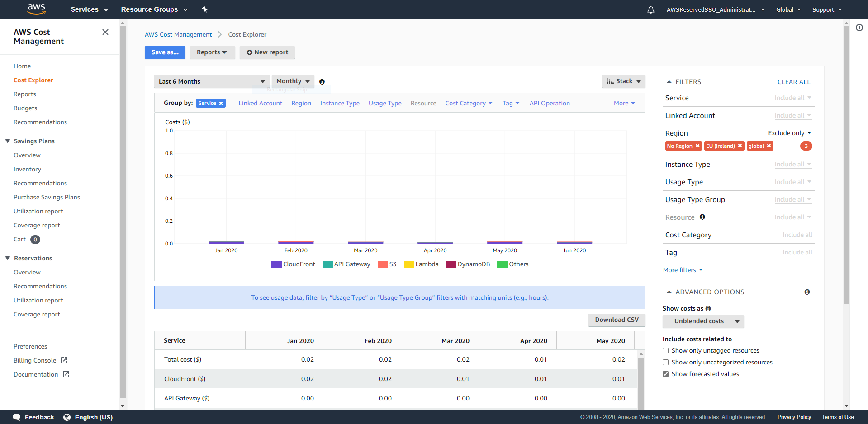The width and height of the screenshot is (868, 424).
Task: Click the AWS logo
Action: coord(37,9)
